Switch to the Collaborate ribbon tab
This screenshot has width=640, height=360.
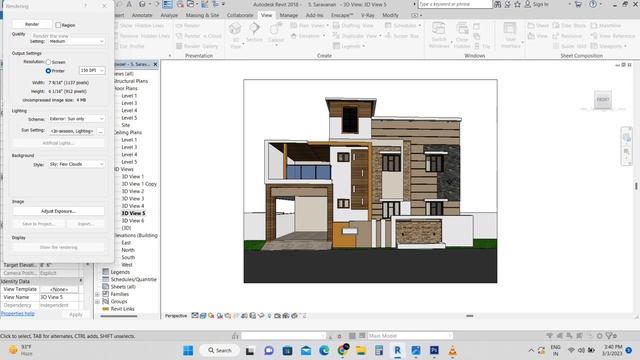(240, 15)
